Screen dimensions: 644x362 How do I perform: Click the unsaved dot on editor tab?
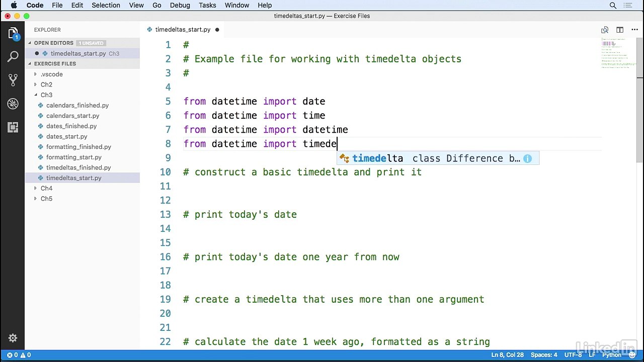coord(217,30)
